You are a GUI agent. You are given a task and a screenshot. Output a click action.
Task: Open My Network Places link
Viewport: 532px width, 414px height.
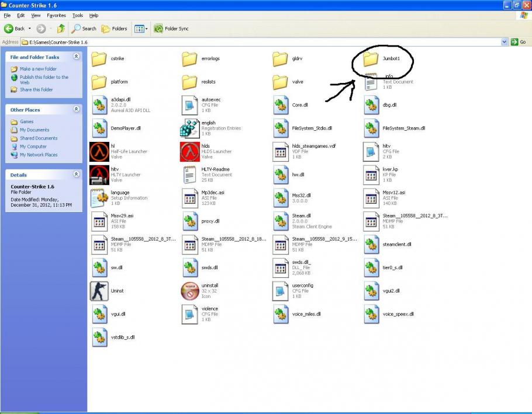click(x=39, y=155)
